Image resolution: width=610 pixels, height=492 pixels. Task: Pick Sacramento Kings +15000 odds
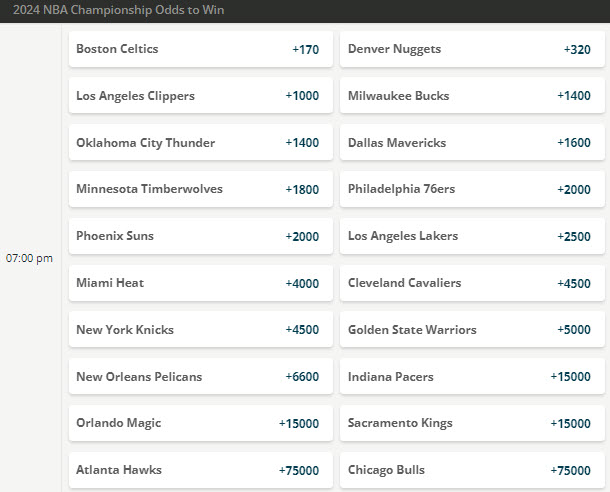pyautogui.click(x=472, y=423)
